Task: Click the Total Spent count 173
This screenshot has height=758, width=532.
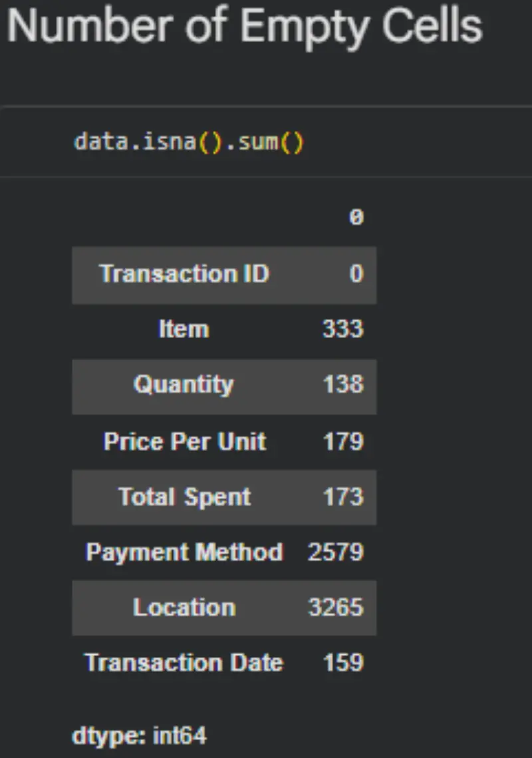Action: [x=343, y=497]
